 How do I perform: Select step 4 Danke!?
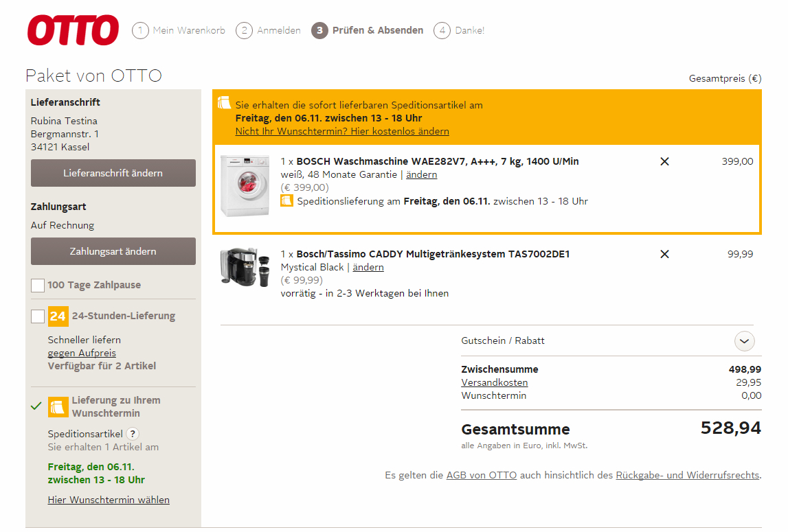point(460,31)
